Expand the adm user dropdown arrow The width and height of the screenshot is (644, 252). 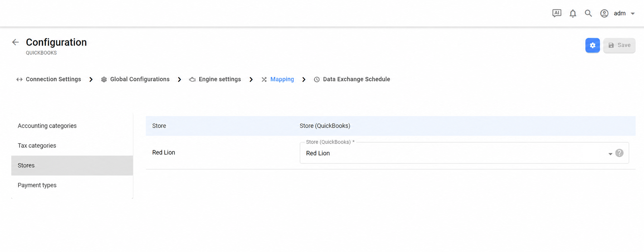(632, 13)
